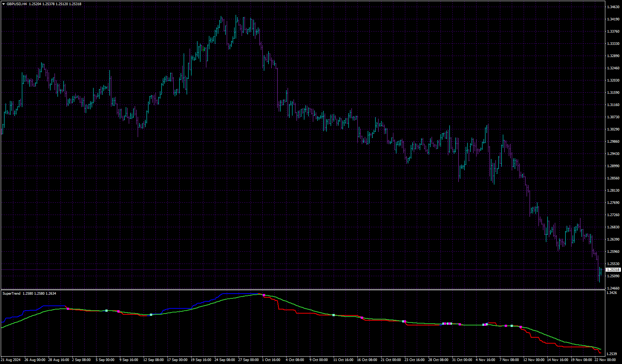
Task: Select the 22 Nov 00:00 time label
Action: click(x=605, y=360)
